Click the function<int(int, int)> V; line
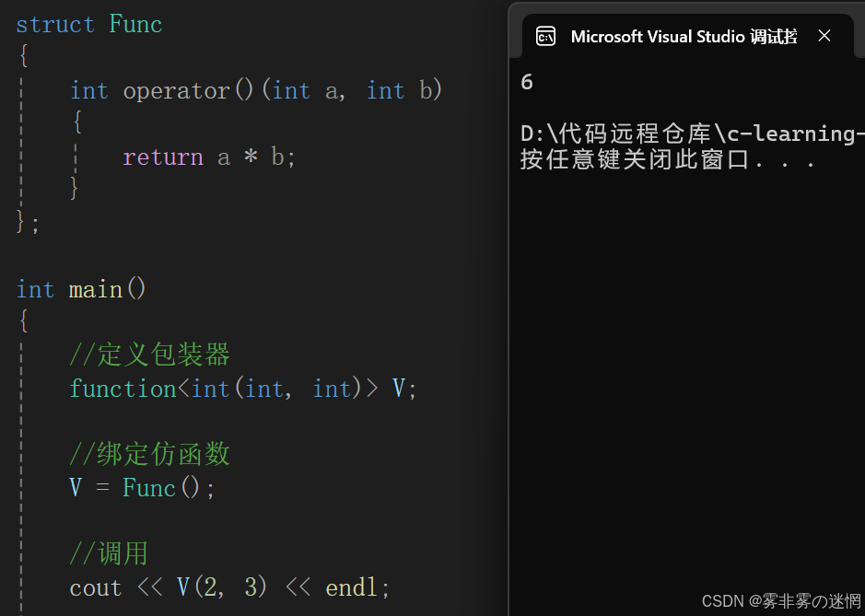Viewport: 865px width, 616px height. coord(242,389)
